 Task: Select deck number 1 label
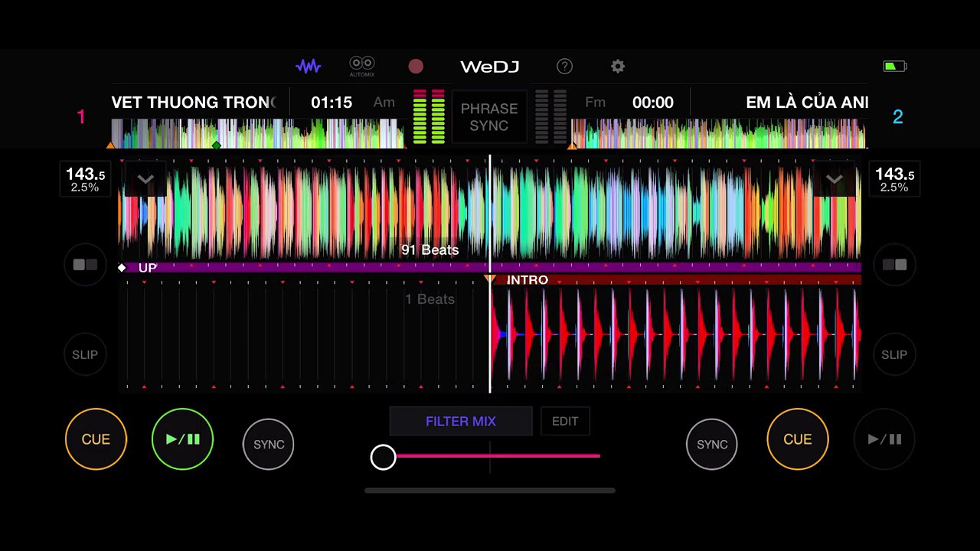80,117
